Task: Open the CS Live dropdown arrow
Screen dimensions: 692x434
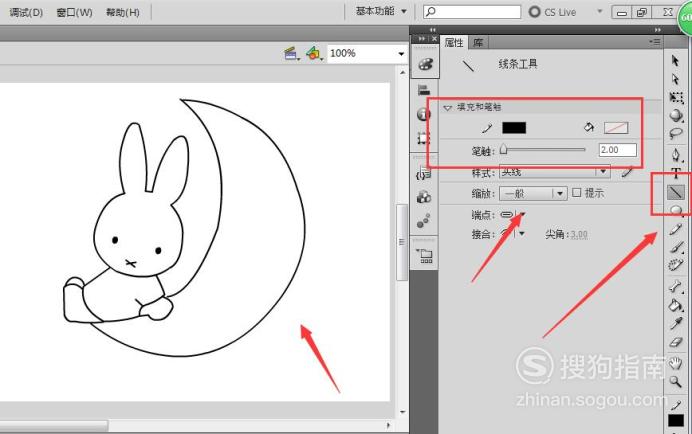Action: click(x=600, y=11)
